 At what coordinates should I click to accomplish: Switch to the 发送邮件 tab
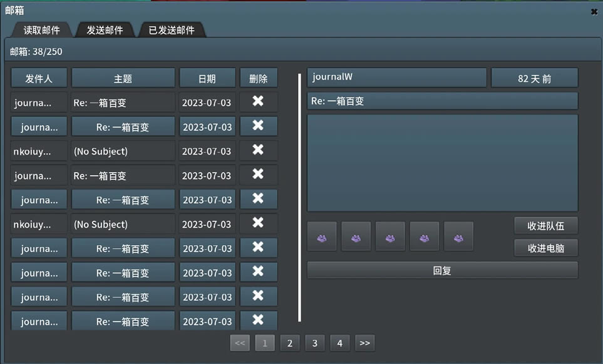point(105,29)
